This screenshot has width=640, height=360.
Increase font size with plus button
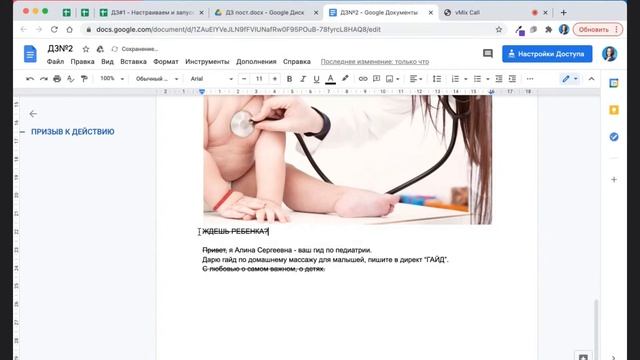[275, 79]
